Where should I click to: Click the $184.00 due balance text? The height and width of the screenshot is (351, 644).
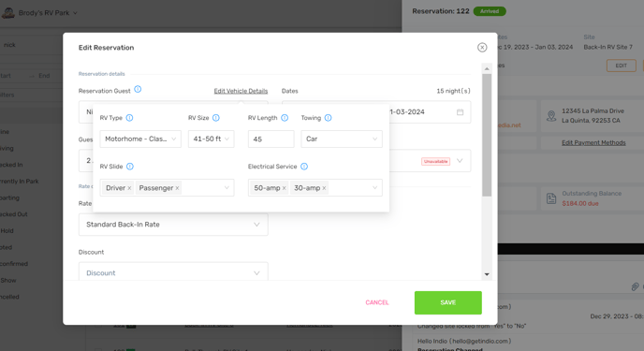point(580,204)
